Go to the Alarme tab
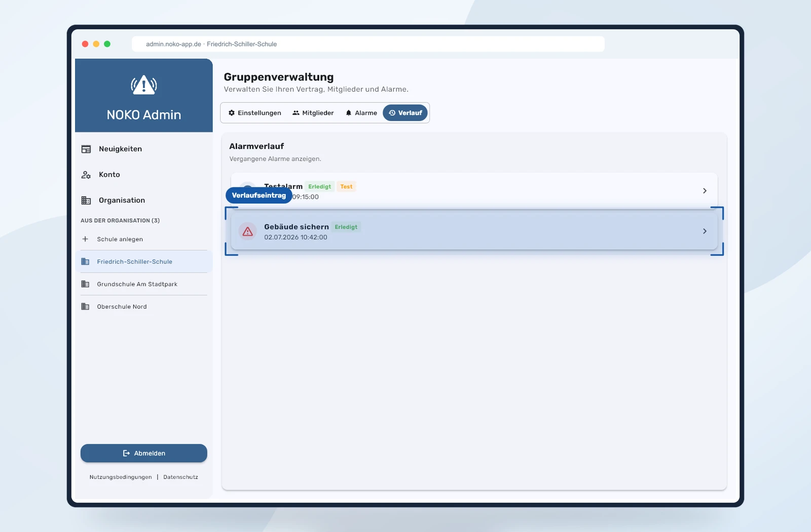Viewport: 811px width, 532px height. [x=361, y=113]
